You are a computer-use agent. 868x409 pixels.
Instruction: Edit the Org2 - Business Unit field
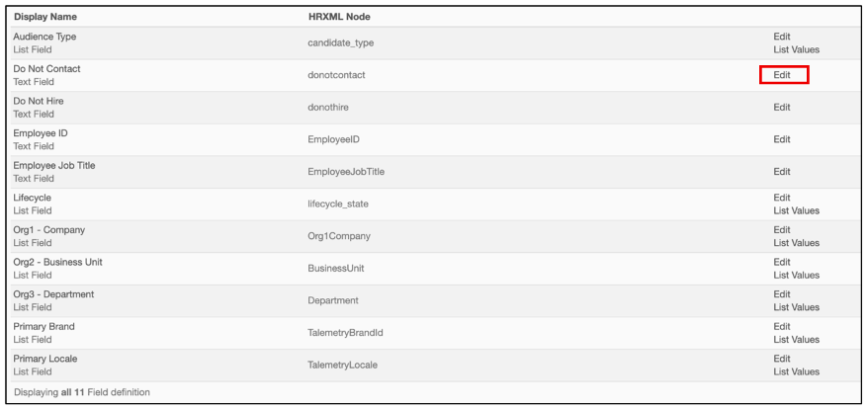coord(782,262)
